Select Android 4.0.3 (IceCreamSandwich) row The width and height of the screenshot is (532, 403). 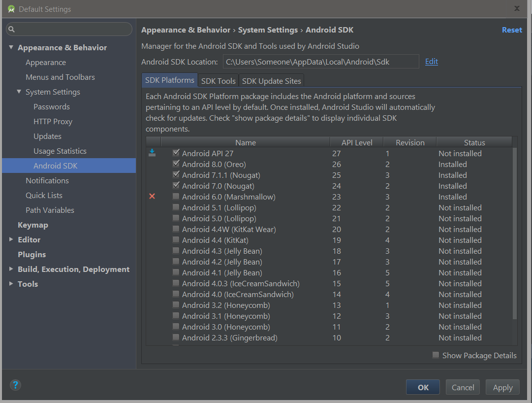coord(329,283)
